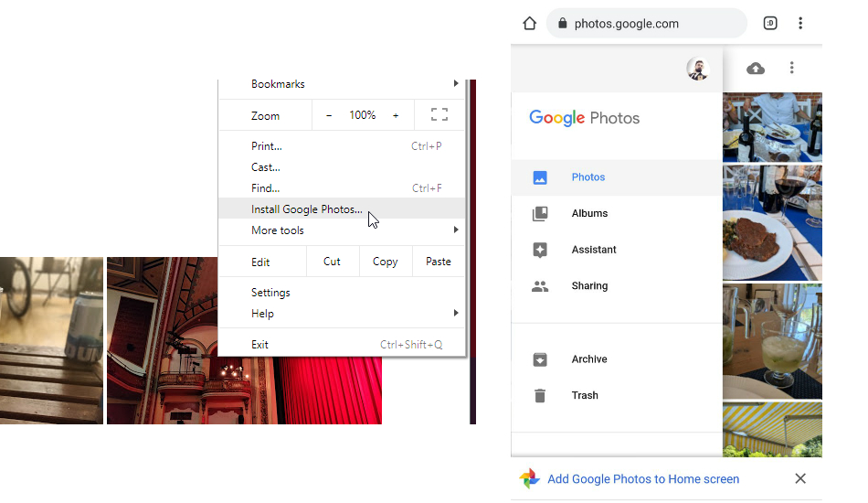868x503 pixels.
Task: Click the Sharing people icon
Action: 540,286
